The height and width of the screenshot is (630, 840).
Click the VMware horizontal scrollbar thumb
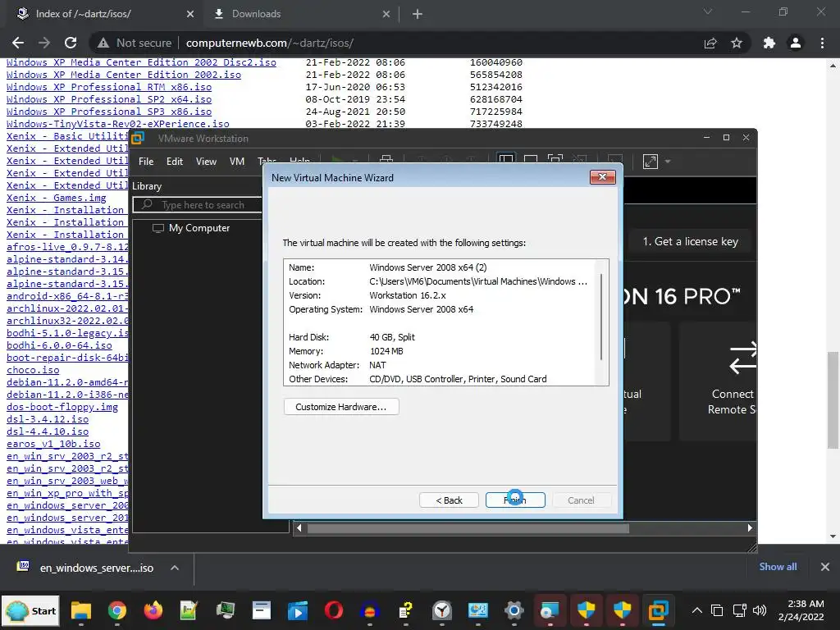[468, 528]
